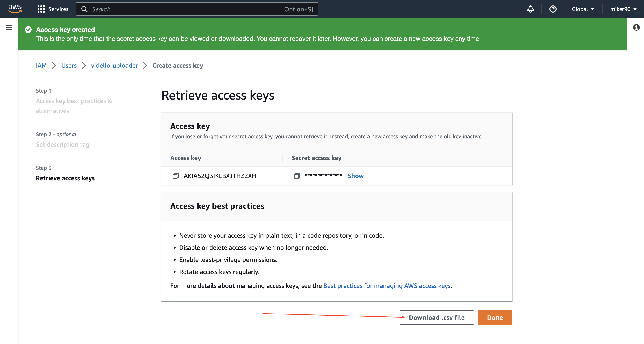Select Step 1 Access key best practices
The width and height of the screenshot is (644, 344).
(x=74, y=106)
